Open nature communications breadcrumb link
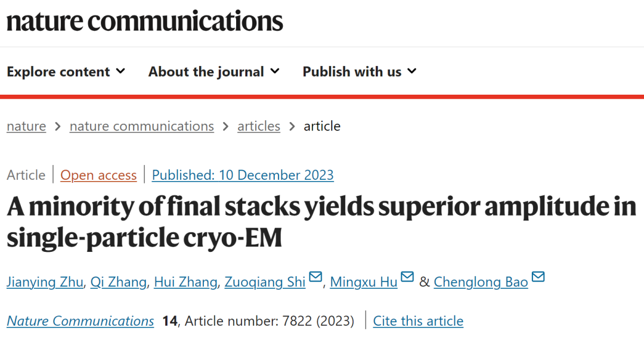This screenshot has width=644, height=340. (x=141, y=126)
